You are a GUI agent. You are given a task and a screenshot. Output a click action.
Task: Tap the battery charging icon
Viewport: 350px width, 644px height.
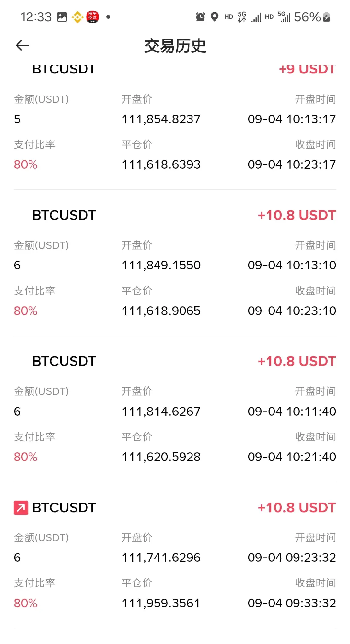[x=327, y=17]
